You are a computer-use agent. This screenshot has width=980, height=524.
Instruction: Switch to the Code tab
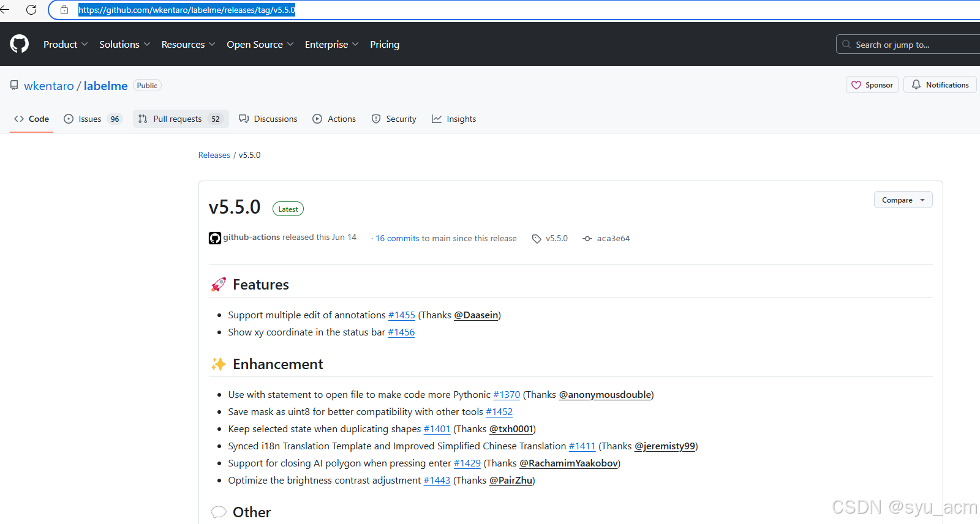pyautogui.click(x=31, y=119)
